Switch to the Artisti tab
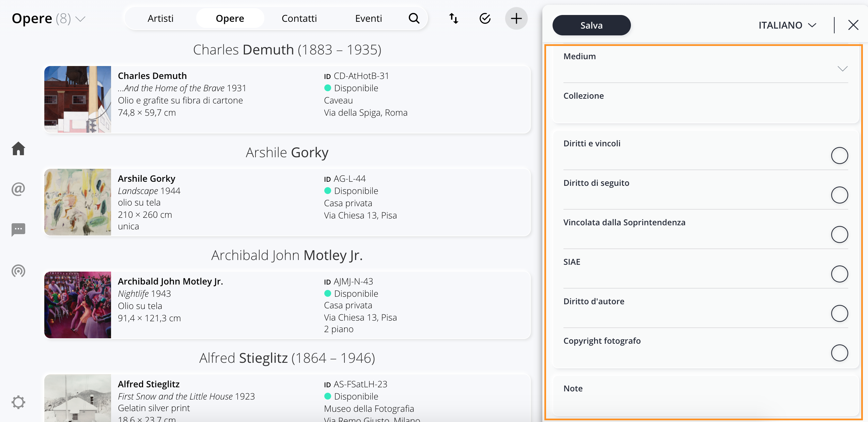Screen dimensions: 868x422 [x=160, y=18]
